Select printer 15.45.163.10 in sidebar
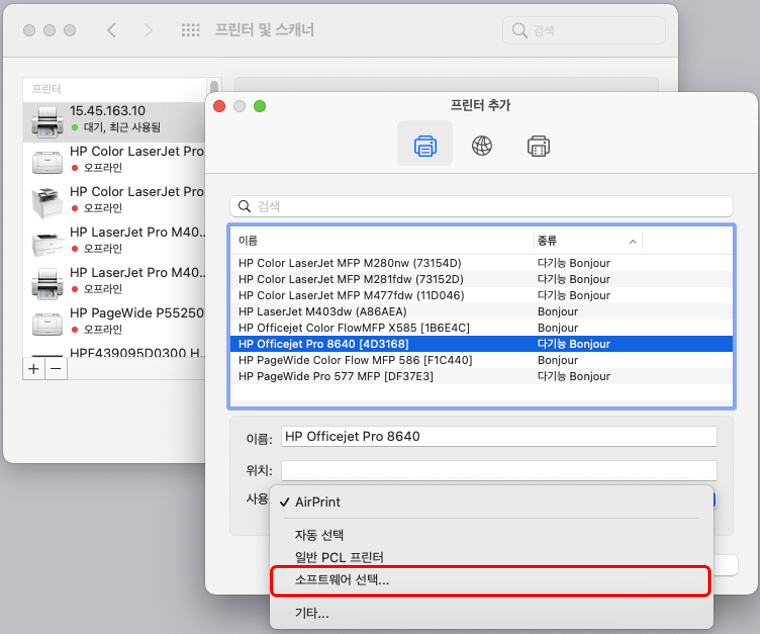The image size is (760, 634). tap(114, 121)
